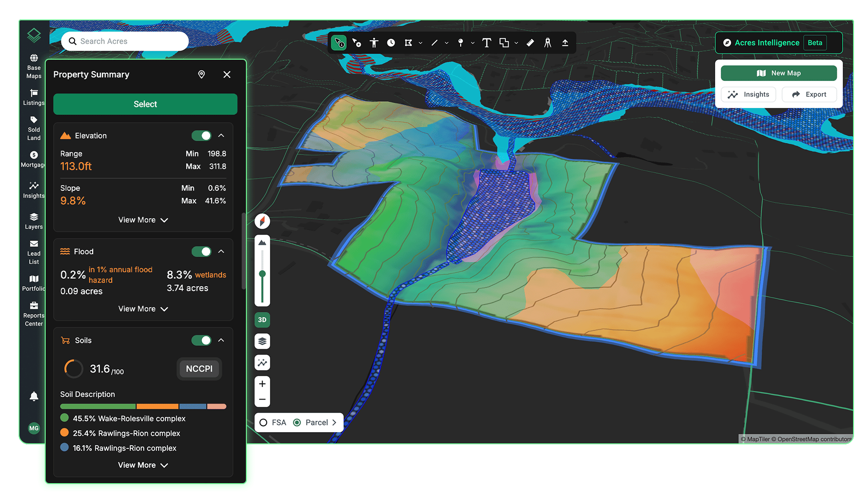The image size is (868, 499).
Task: Click the notifications bell icon
Action: tap(34, 396)
